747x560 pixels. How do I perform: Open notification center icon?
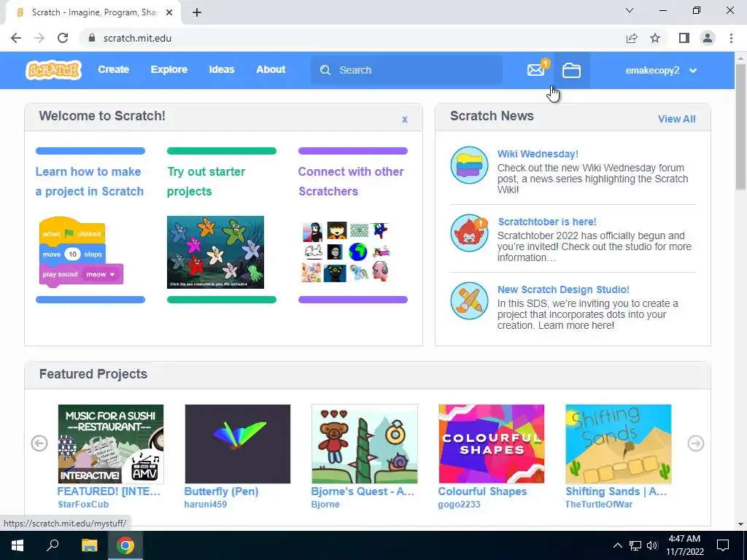coord(723,545)
